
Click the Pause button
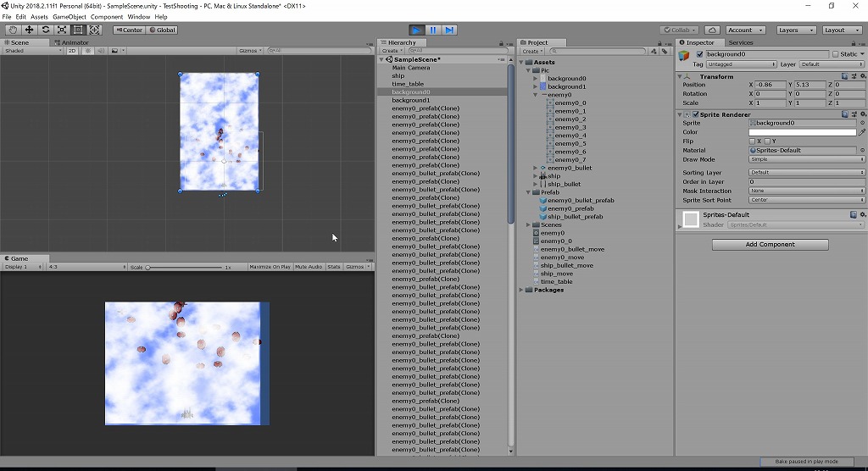click(x=433, y=30)
